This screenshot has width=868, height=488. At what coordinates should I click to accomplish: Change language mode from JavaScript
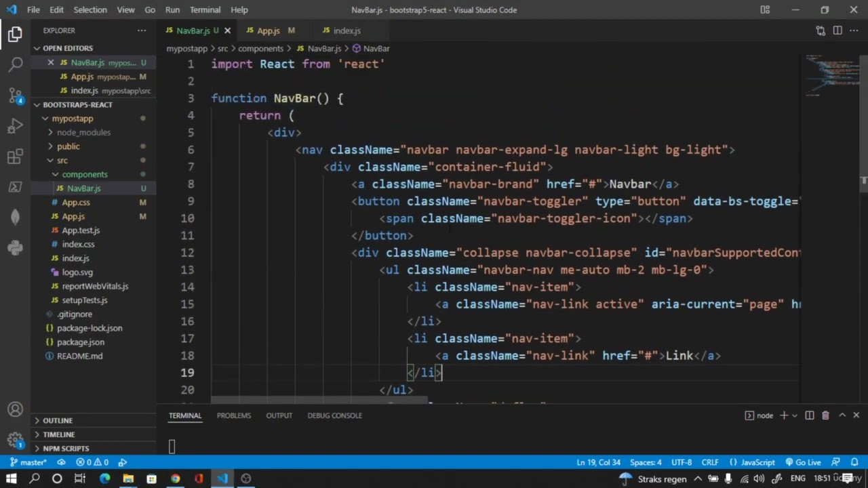(x=757, y=462)
